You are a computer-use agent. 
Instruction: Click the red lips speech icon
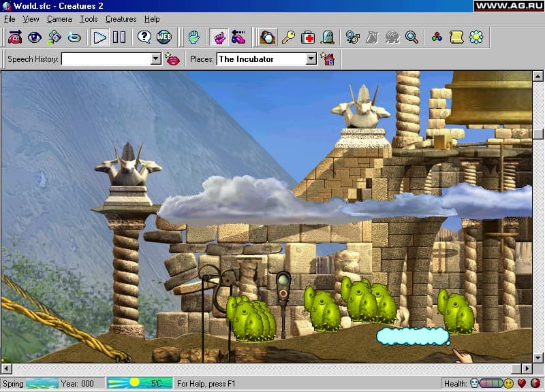tap(172, 59)
